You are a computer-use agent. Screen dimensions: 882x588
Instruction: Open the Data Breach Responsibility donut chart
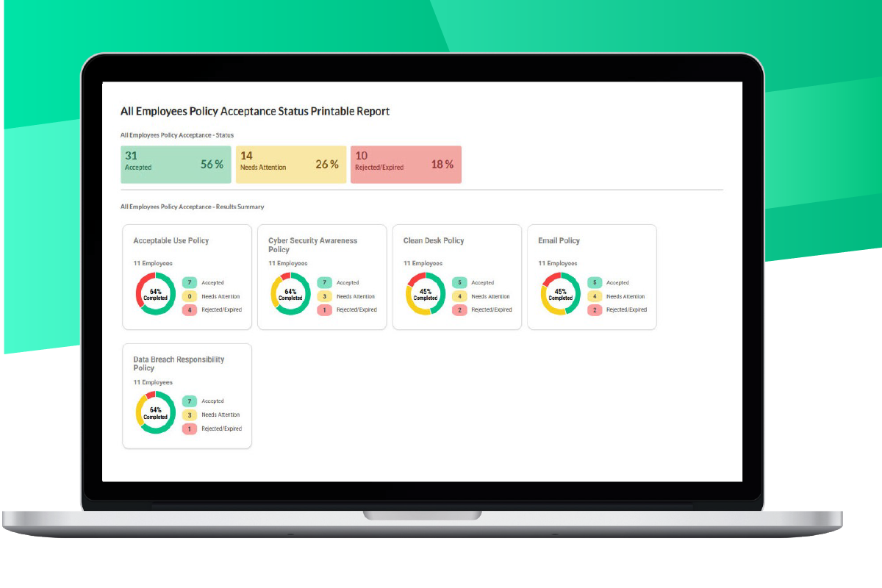coord(155,413)
